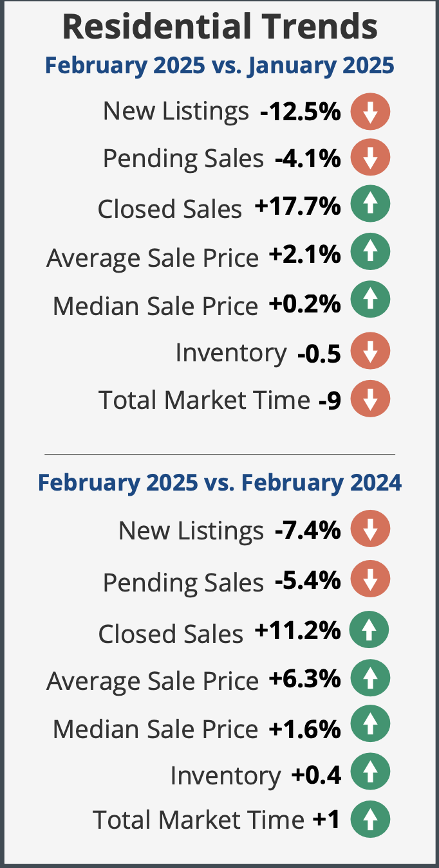This screenshot has width=439, height=868.
Task: Select the February 2025 vs. February 2024 heading
Action: pos(219,482)
